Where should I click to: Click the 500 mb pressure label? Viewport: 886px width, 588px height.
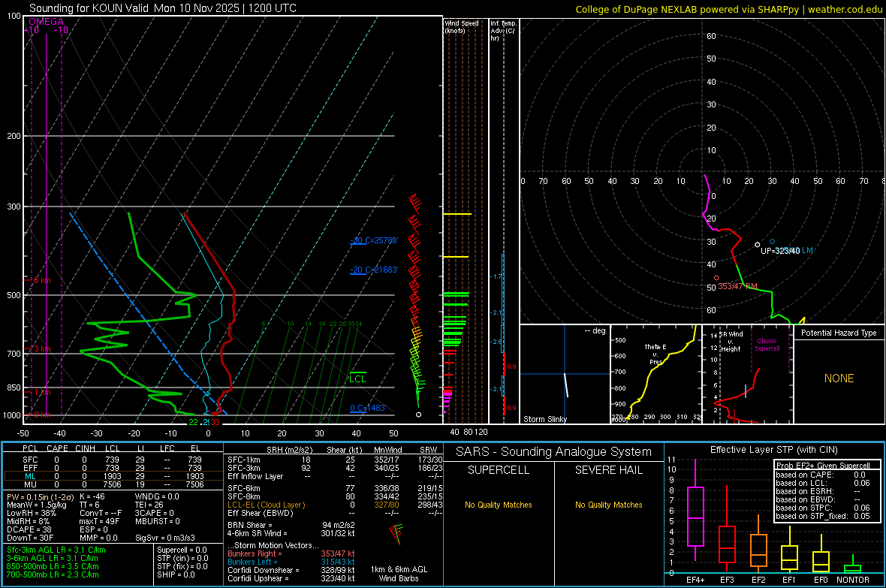pos(14,295)
